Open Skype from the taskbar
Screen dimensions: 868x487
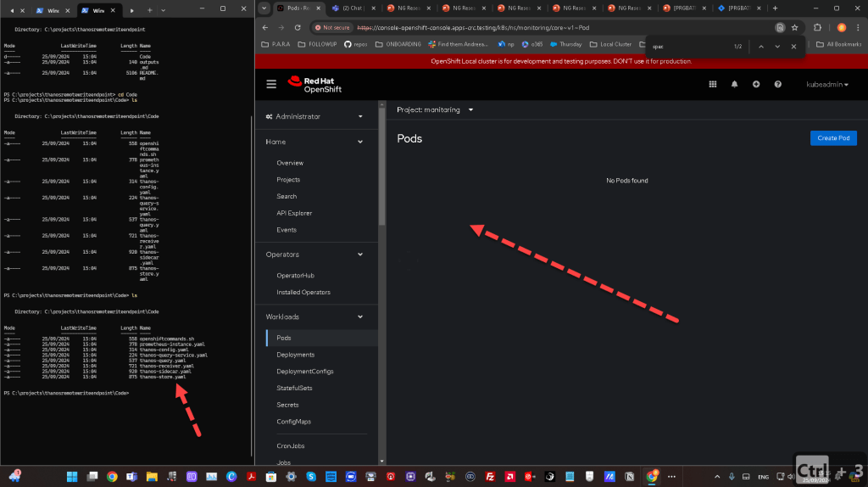(x=311, y=477)
